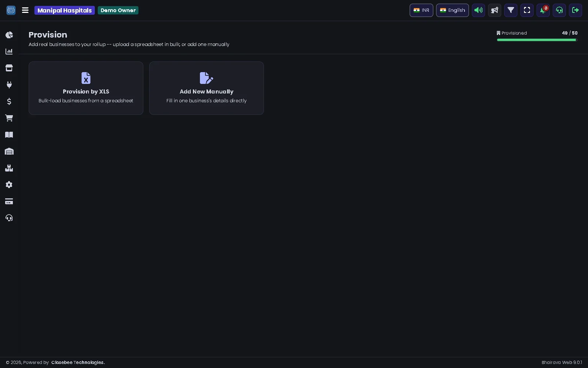The height and width of the screenshot is (368, 588).
Task: Open the pie chart dashboard sidebar icon
Action: [9, 35]
